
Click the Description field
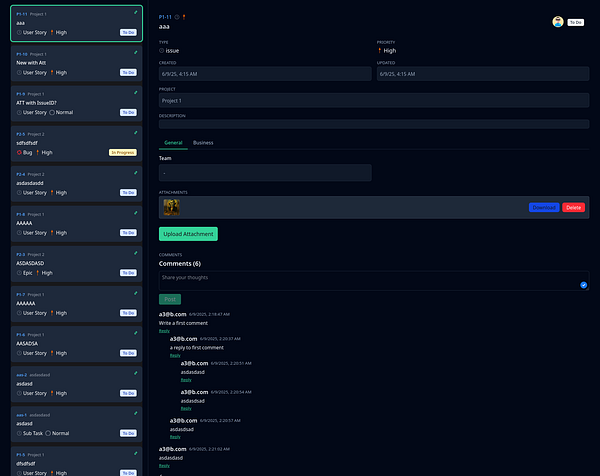pos(374,124)
